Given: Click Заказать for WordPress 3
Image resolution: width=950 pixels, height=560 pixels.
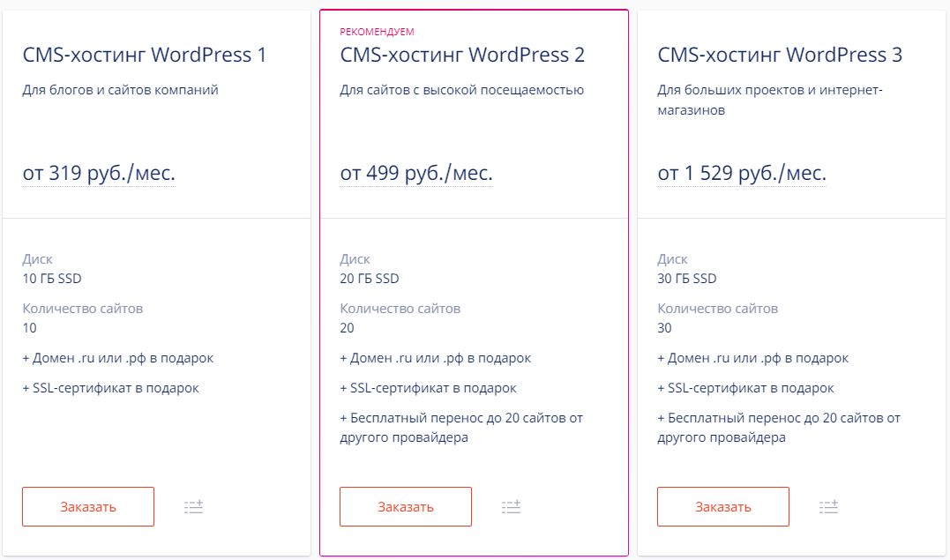Looking at the screenshot, I should coord(722,506).
